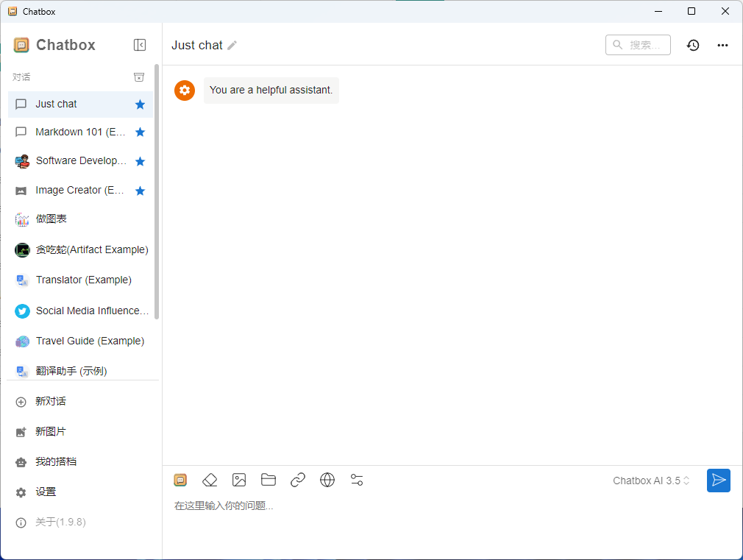Open 关于(1.9.8) about page
Image resolution: width=743 pixels, height=560 pixels.
(81, 522)
